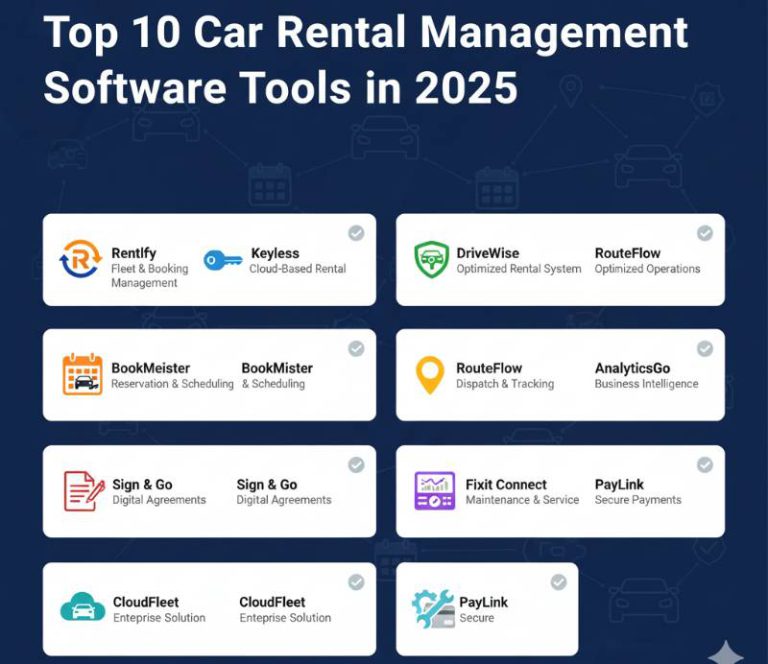Click the Cloud-Based Rental description
The width and height of the screenshot is (768, 664).
(298, 269)
